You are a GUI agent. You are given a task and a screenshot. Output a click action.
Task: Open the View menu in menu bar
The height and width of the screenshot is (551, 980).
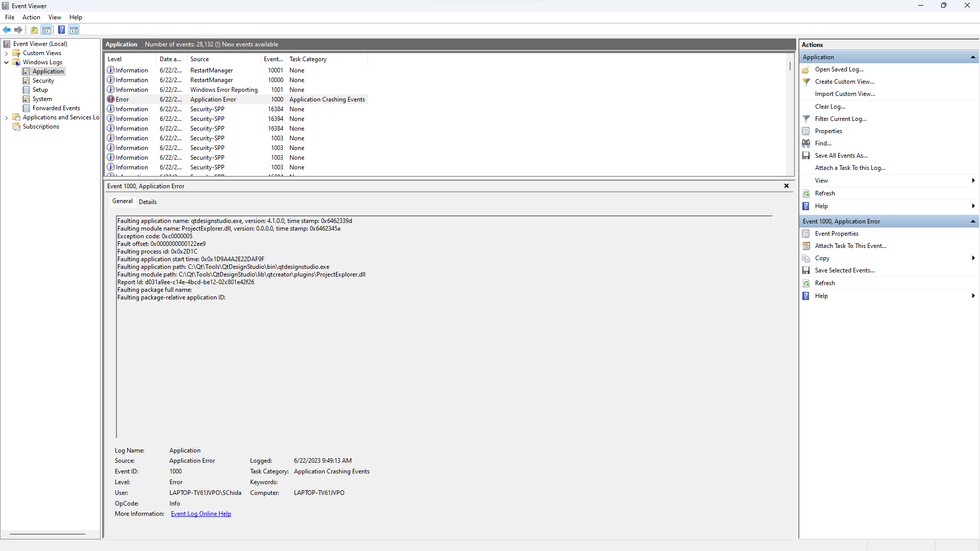tap(55, 17)
